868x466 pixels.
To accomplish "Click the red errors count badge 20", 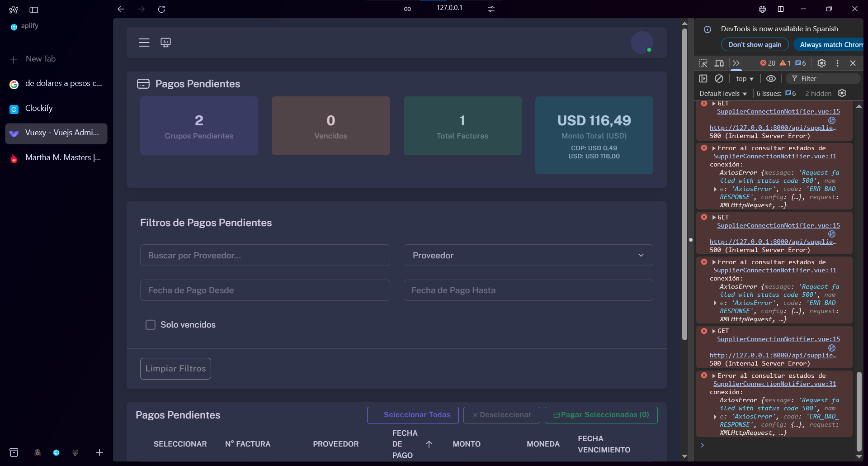I will [x=768, y=63].
